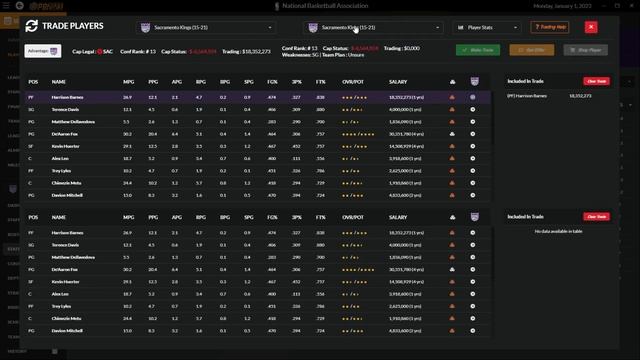
Task: Click the refresh arrows icon beside Trade Players
Action: (31, 26)
